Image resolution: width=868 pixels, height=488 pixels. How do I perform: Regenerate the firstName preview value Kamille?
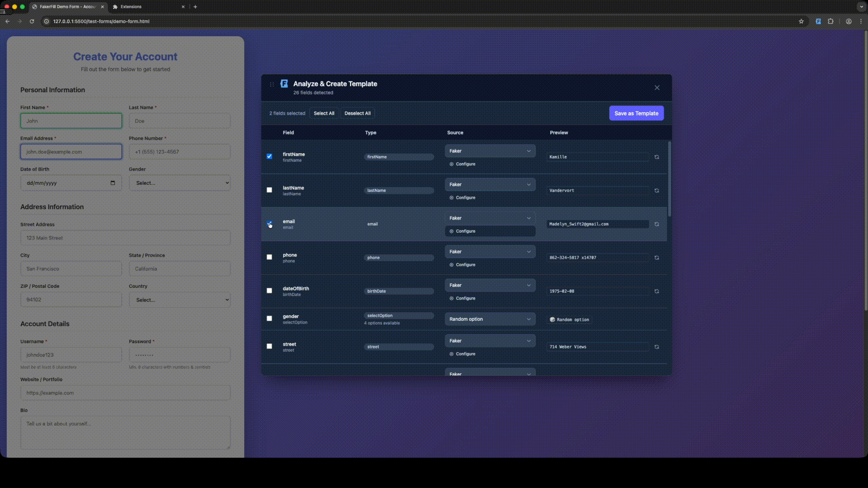pyautogui.click(x=657, y=157)
